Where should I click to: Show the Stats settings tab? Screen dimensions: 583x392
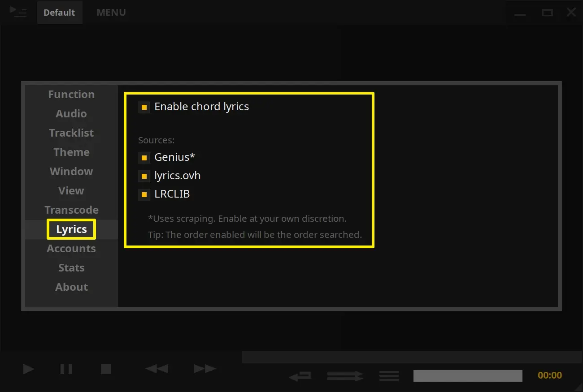click(71, 268)
